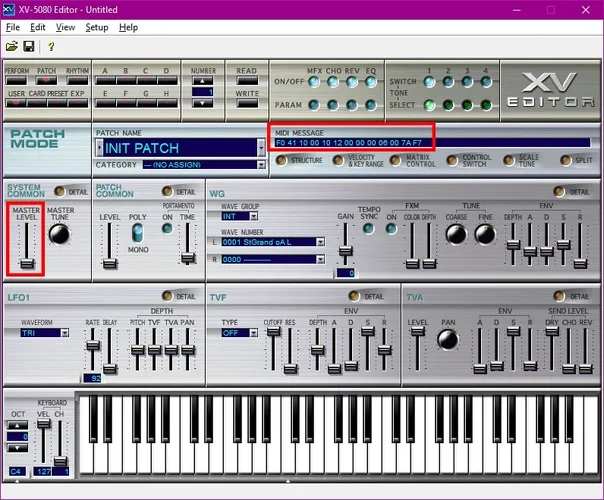604x500 pixels.
Task: Open the TVF DETAIL panel
Action: coord(355,297)
